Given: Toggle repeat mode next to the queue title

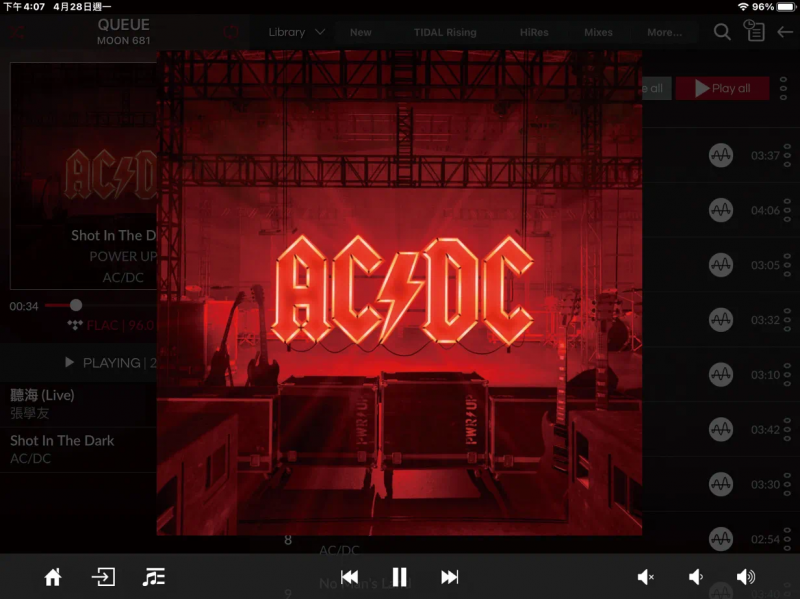Looking at the screenshot, I should tap(231, 32).
